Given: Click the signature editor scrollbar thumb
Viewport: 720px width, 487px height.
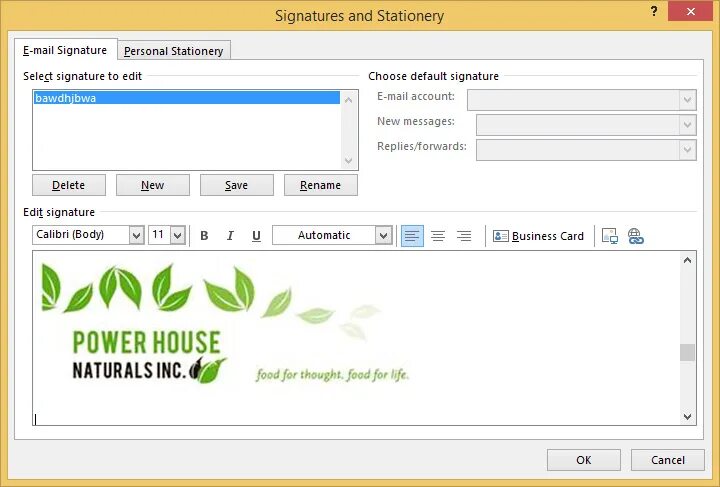Looking at the screenshot, I should tap(687, 353).
